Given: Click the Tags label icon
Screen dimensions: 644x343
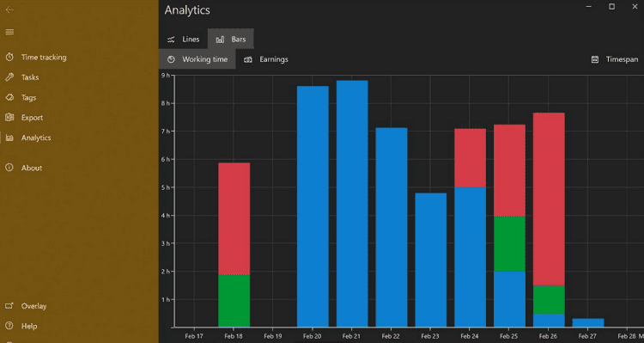Looking at the screenshot, I should [9, 97].
